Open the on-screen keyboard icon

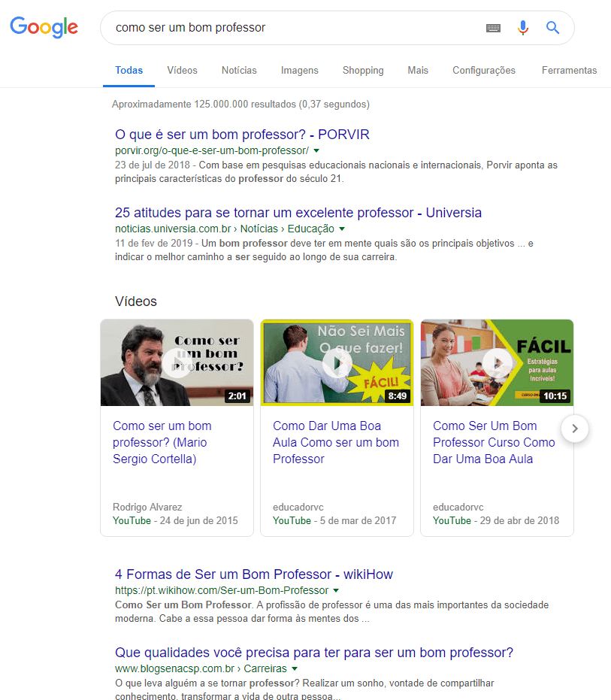coord(493,27)
